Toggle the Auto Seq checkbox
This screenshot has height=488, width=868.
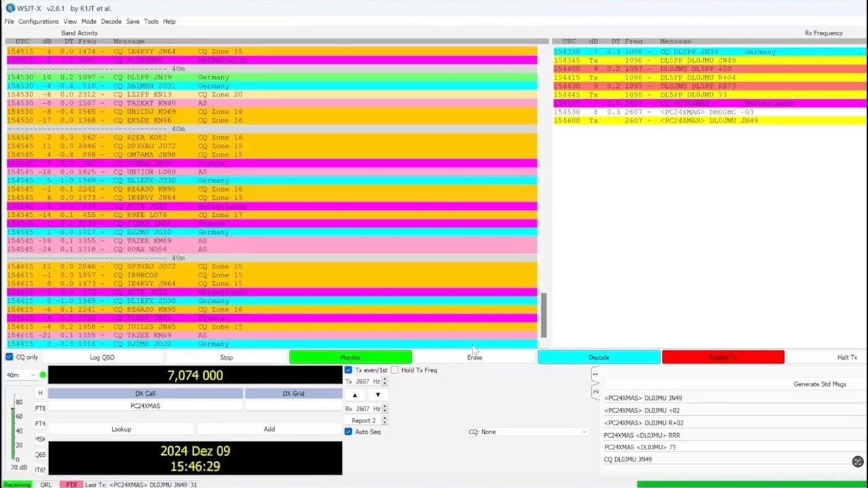[349, 432]
